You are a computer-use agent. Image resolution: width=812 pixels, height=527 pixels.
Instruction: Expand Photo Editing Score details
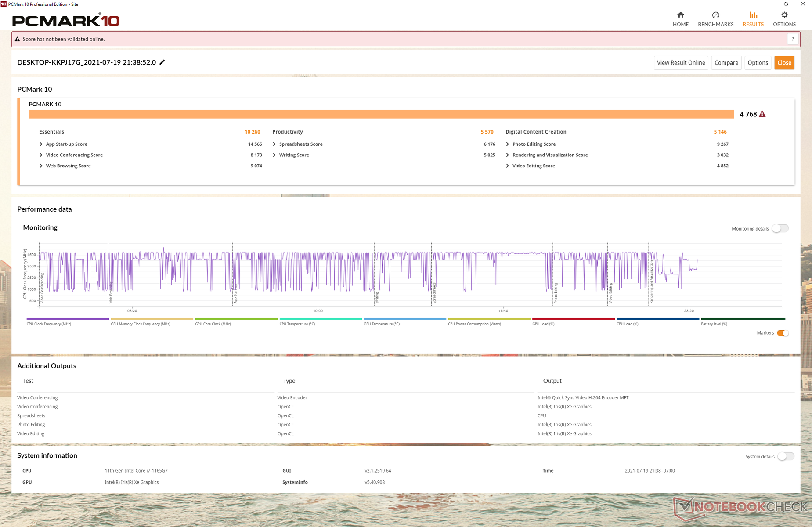508,144
